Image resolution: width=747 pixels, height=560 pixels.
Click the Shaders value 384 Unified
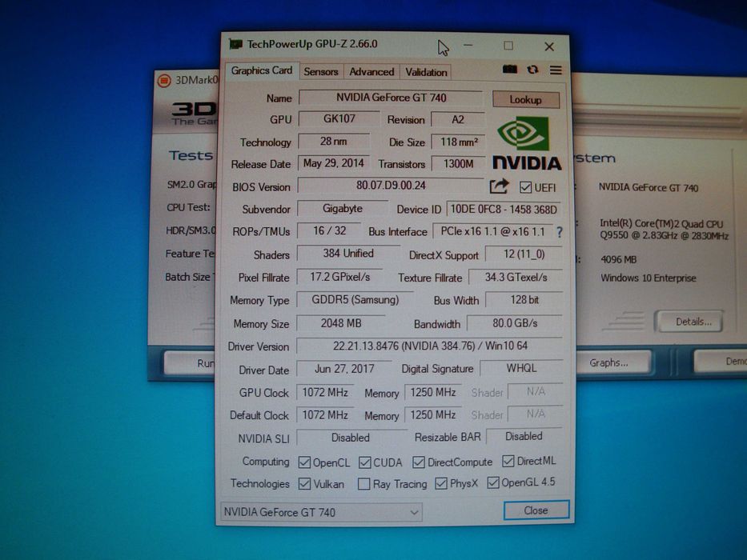pos(348,254)
